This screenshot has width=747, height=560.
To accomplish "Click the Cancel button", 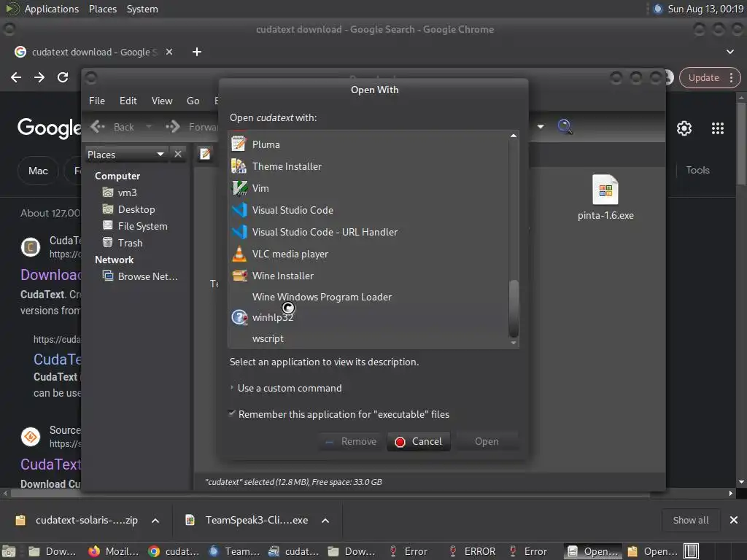I will (x=419, y=441).
